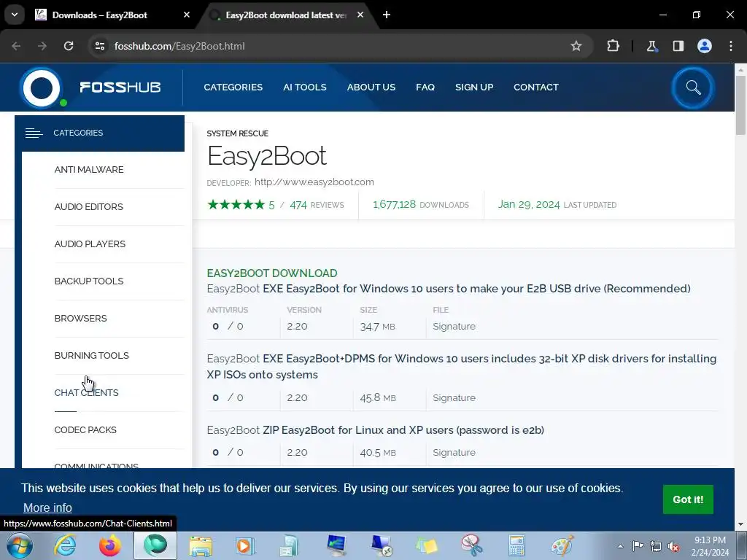This screenshot has width=747, height=560.
Task: Click the browser forward arrow
Action: (42, 46)
